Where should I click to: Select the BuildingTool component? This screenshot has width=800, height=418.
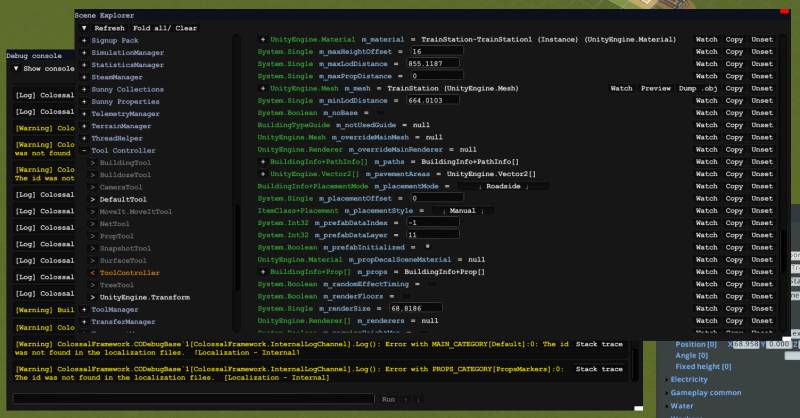tap(125, 163)
